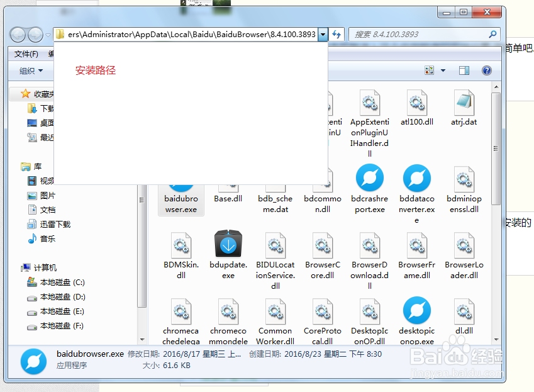Select bdcommon.dll file label
Image resolution: width=534 pixels, height=392 pixels.
323,204
